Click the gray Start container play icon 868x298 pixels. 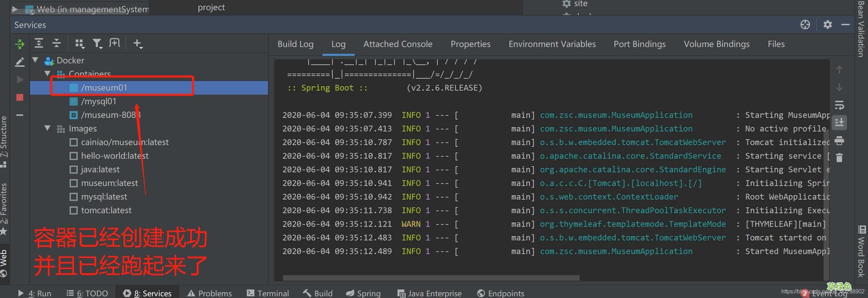(20, 80)
